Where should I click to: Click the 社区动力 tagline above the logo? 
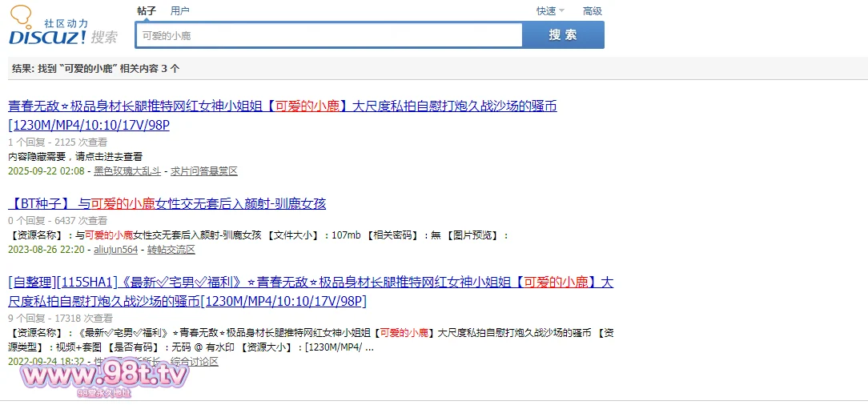(66, 24)
